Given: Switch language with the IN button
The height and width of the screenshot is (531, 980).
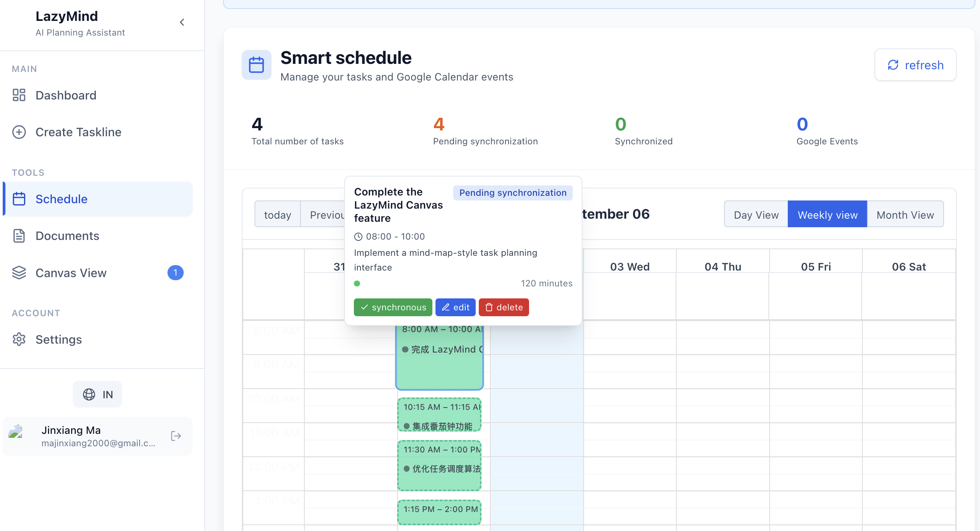Looking at the screenshot, I should (97, 394).
